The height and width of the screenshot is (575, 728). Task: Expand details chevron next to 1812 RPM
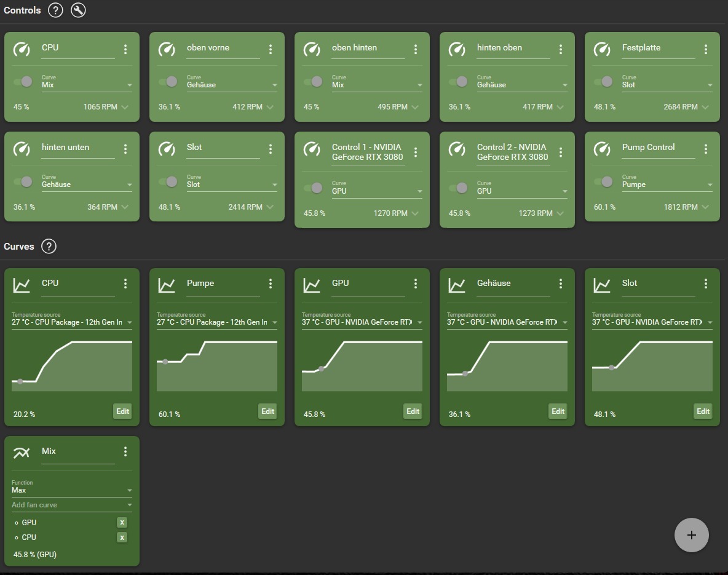[x=705, y=207]
